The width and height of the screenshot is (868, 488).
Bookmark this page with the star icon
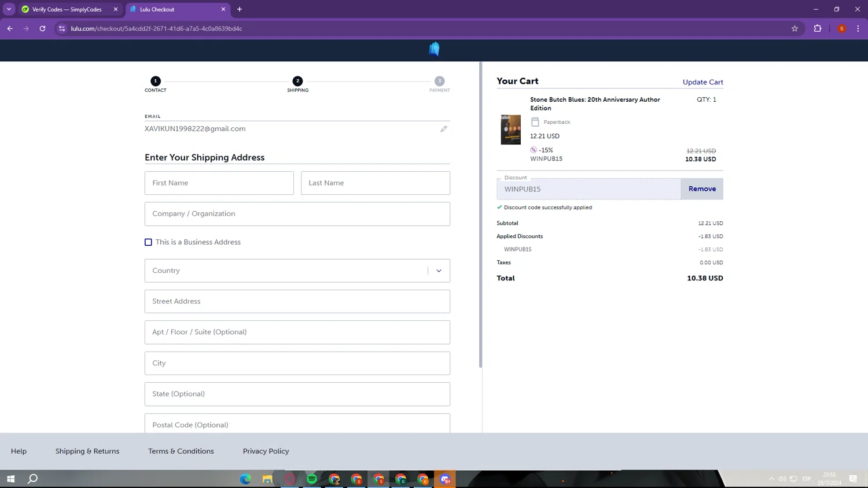pos(795,28)
